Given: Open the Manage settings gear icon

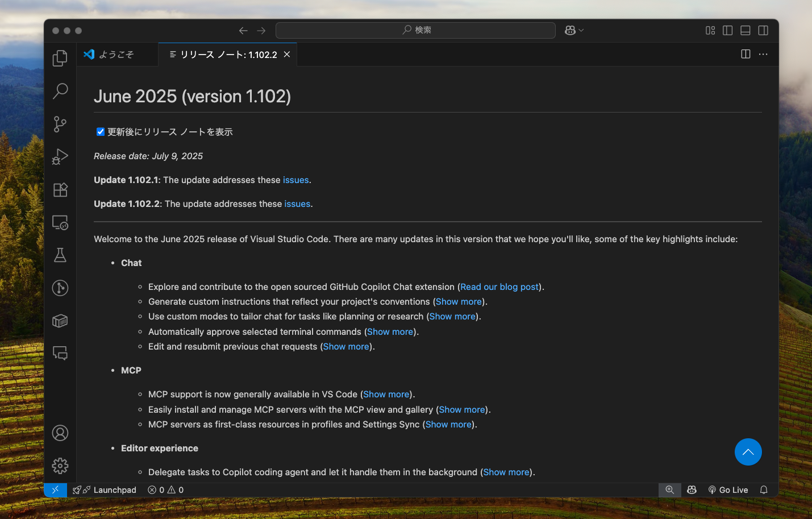Looking at the screenshot, I should 60,466.
